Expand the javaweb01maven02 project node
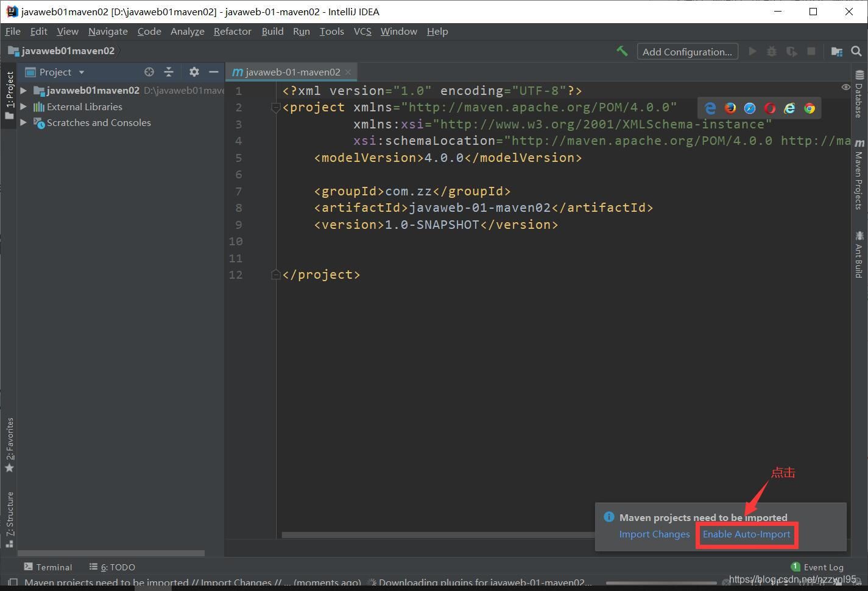Viewport: 868px width, 591px height. 23,91
